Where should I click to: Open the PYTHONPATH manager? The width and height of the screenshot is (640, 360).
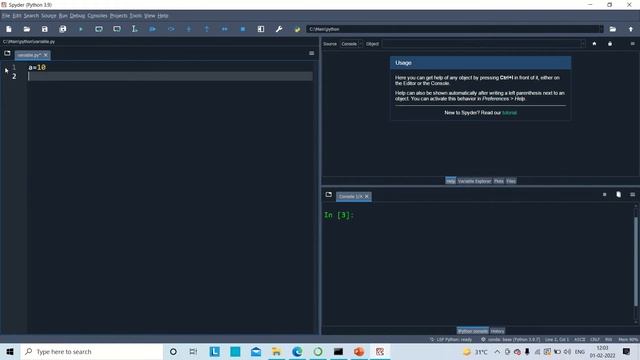(297, 29)
